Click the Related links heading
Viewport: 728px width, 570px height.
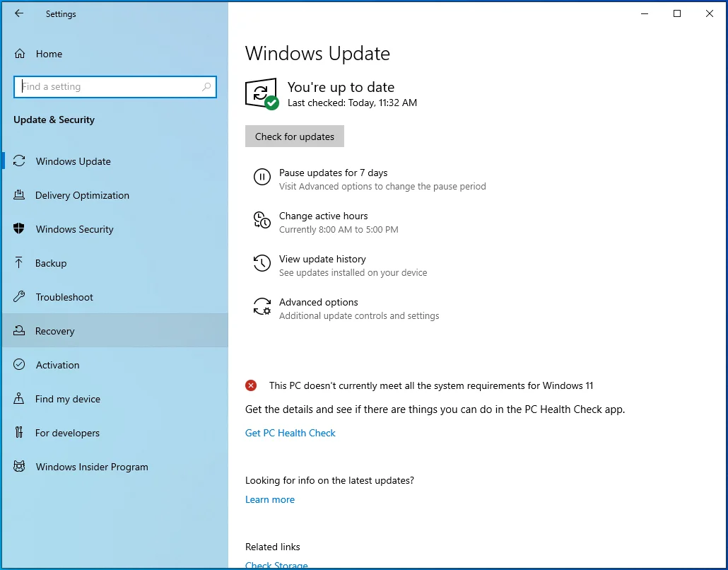click(273, 547)
